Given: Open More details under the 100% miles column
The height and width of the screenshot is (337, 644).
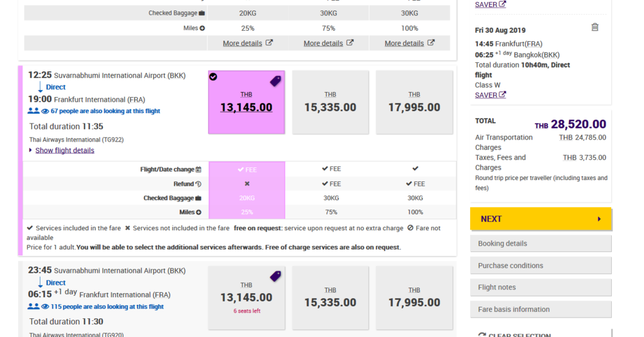Looking at the screenshot, I should [x=404, y=43].
